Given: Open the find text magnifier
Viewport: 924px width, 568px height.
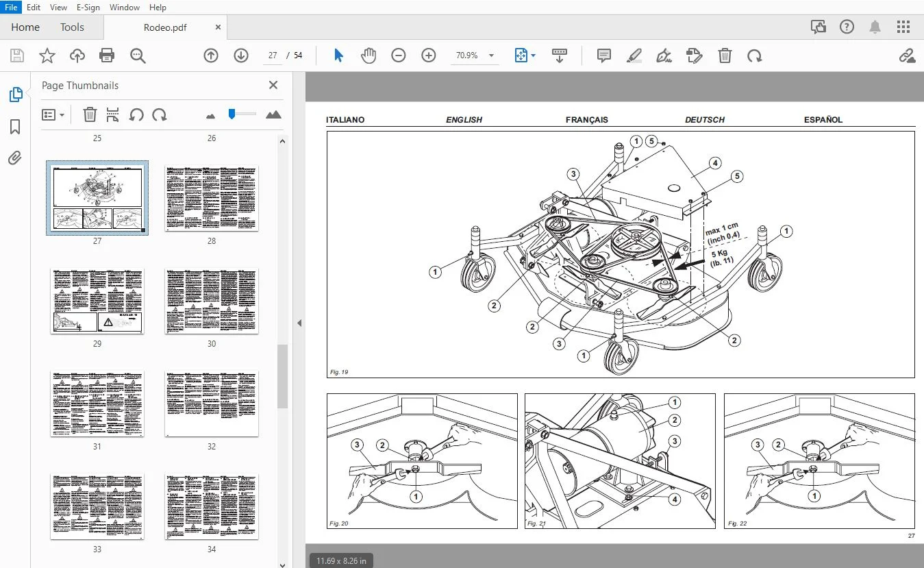Looking at the screenshot, I should pyautogui.click(x=138, y=55).
